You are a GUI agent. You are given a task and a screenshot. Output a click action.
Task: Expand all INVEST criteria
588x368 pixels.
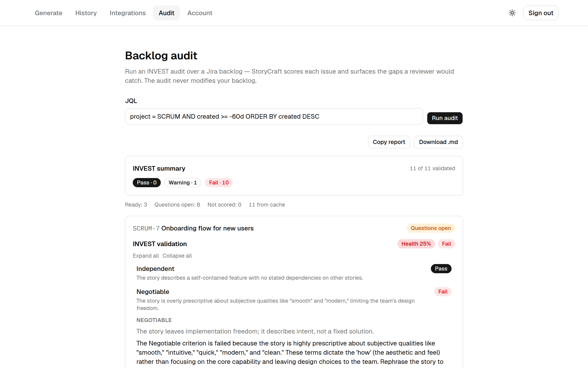coord(146,256)
